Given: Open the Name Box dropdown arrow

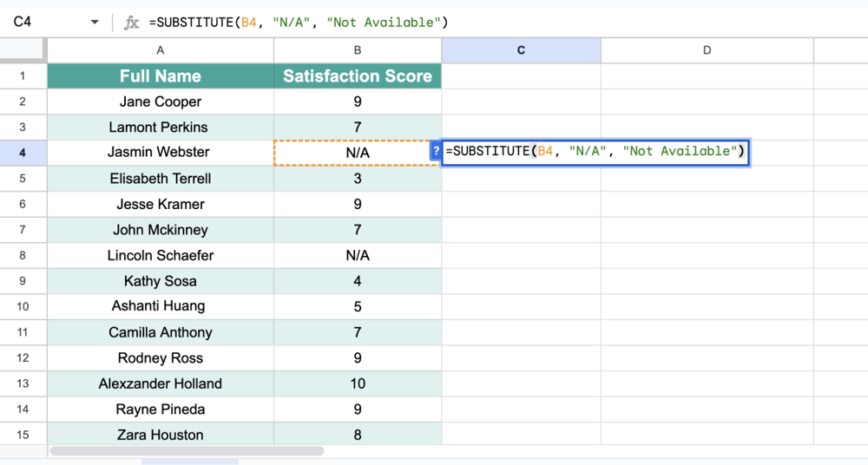Looking at the screenshot, I should [x=95, y=23].
